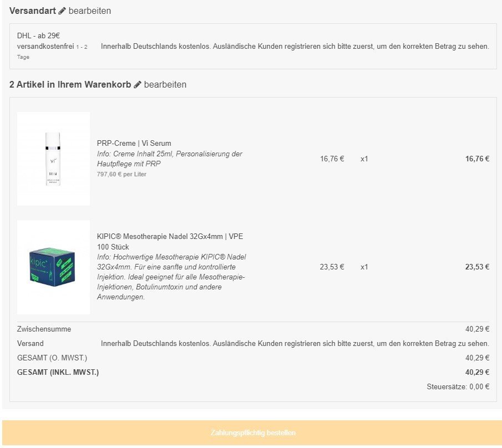The image size is (502, 448).
Task: Click the Versandart heading
Action: [x=33, y=11]
